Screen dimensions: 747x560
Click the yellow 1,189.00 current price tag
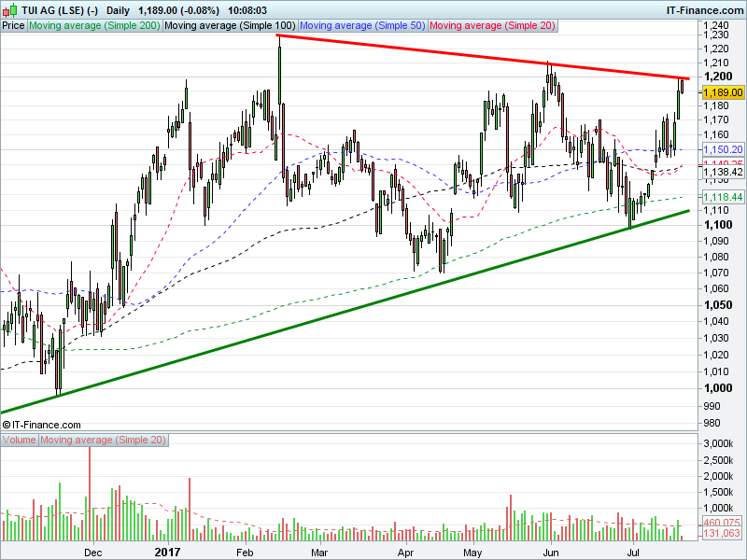tap(723, 92)
